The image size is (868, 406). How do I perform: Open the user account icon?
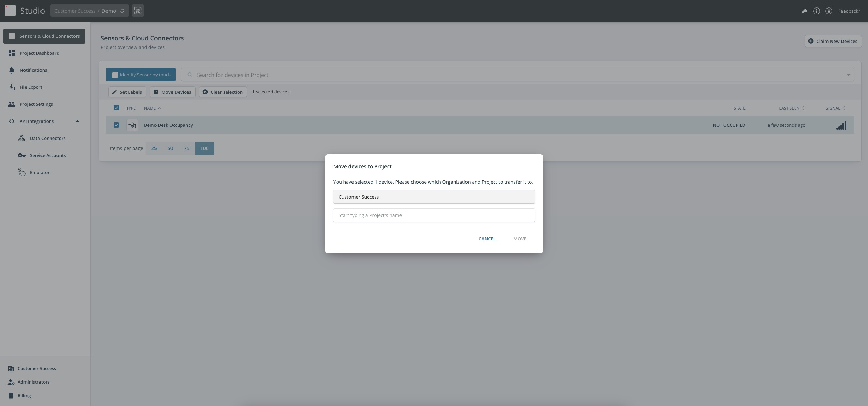tap(829, 11)
